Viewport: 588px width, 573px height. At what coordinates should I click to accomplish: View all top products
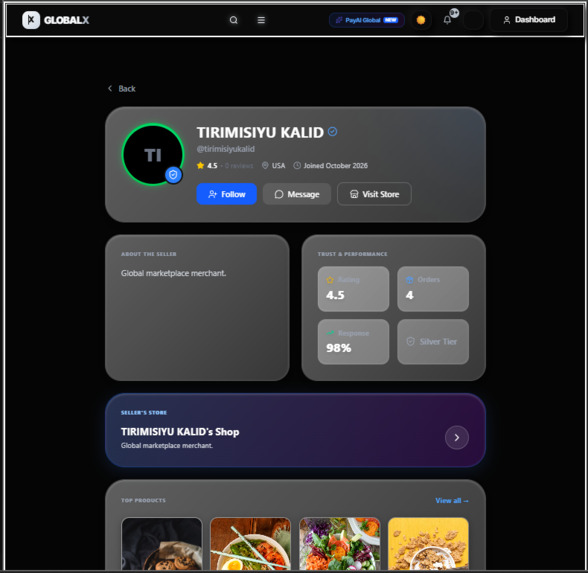[x=452, y=500]
